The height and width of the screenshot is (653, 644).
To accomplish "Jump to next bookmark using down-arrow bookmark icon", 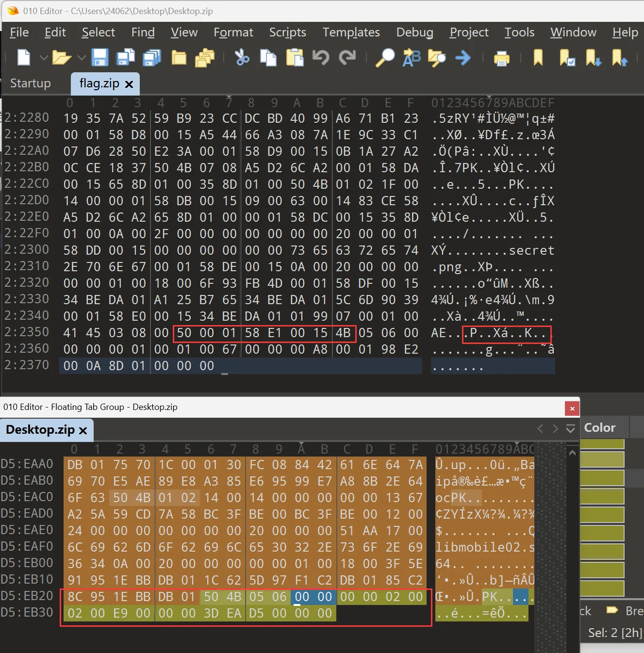I will [593, 58].
